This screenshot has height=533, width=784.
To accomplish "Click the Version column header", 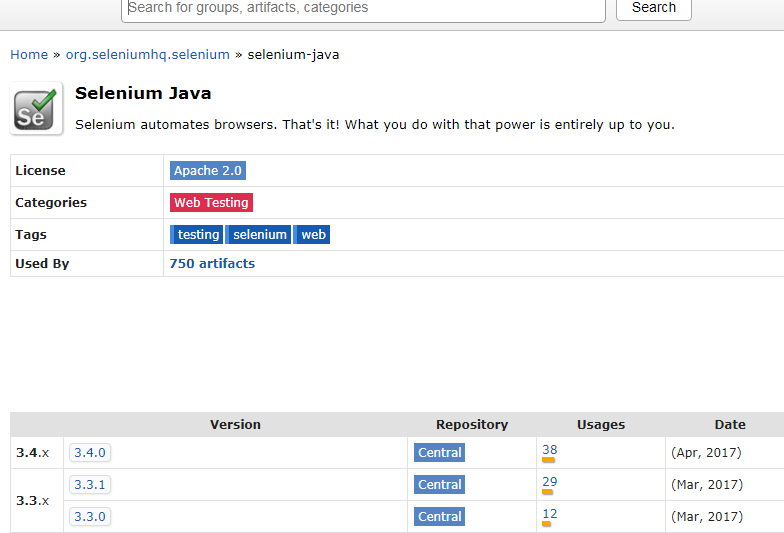I will pos(235,424).
